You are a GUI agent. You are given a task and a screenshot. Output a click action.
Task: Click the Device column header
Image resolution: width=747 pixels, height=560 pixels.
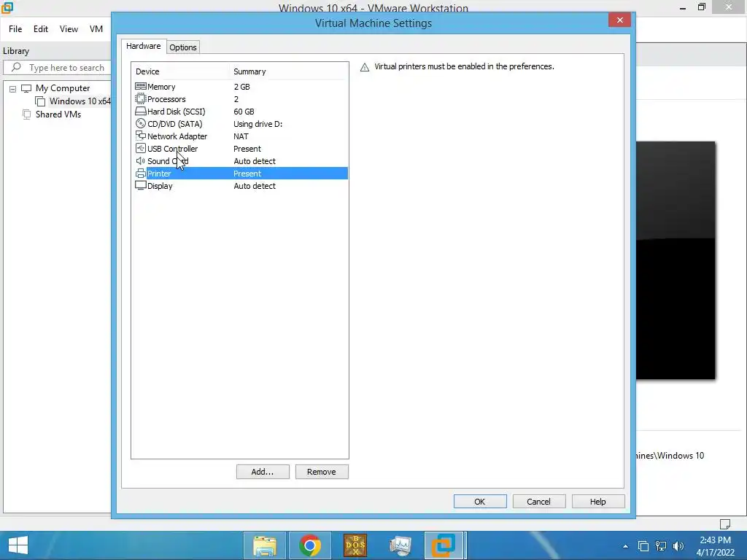pos(181,71)
